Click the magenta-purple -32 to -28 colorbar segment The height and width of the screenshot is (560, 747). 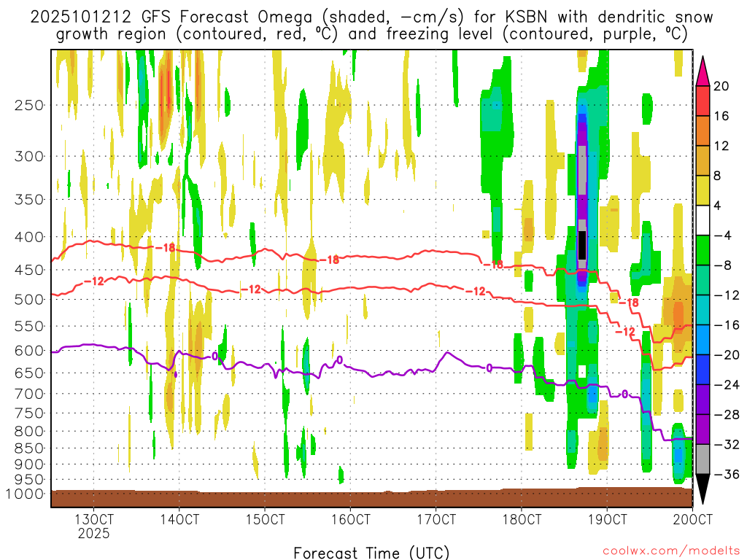(703, 429)
